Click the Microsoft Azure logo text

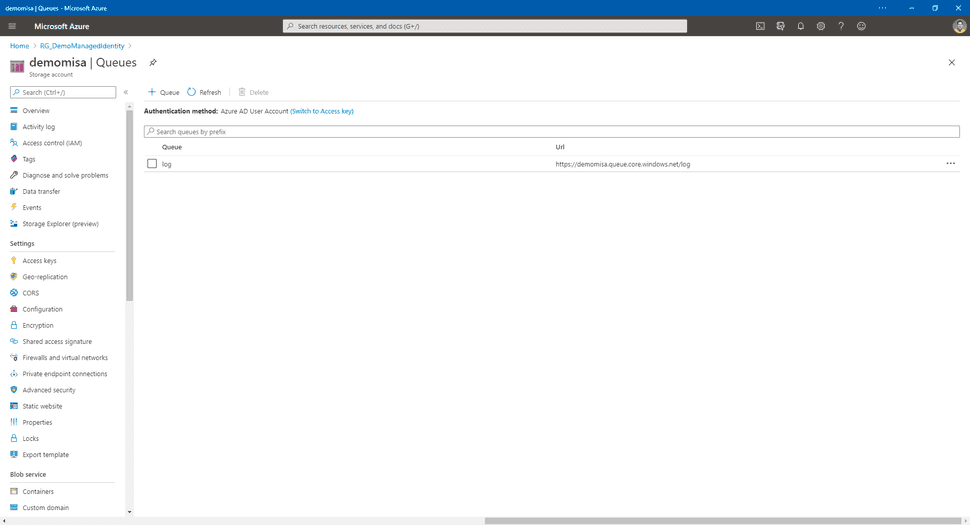coord(62,26)
